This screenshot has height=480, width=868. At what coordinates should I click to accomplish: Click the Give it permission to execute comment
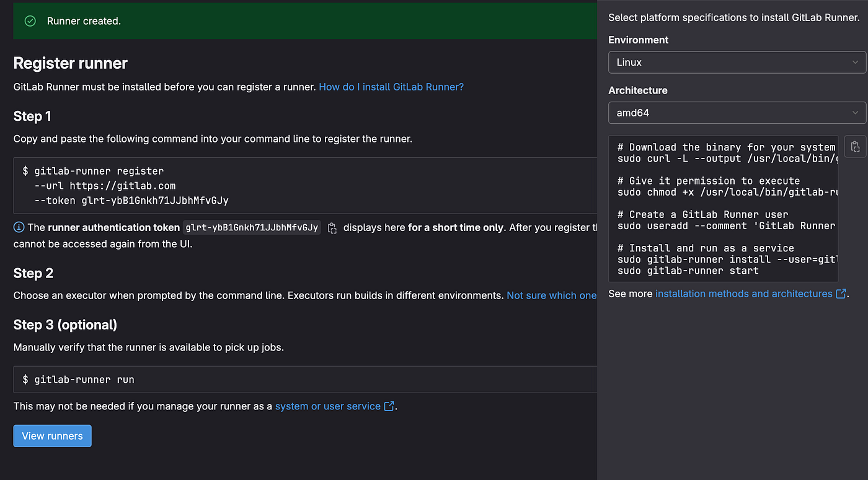[709, 181]
